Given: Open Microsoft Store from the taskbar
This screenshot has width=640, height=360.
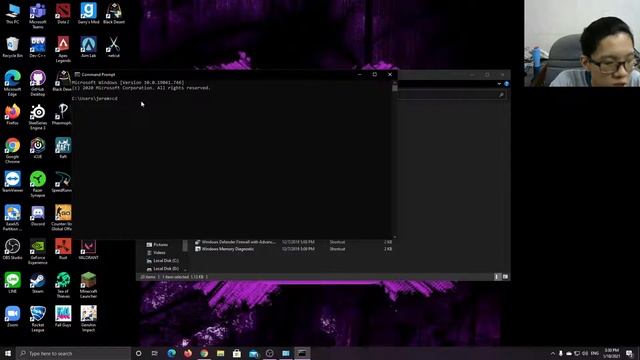Looking at the screenshot, I should [x=237, y=353].
